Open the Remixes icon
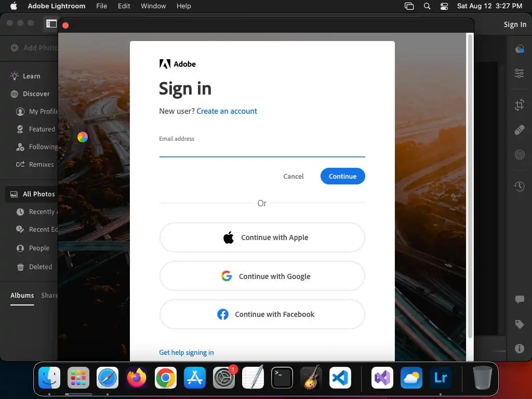The image size is (532, 399). pyautogui.click(x=20, y=165)
